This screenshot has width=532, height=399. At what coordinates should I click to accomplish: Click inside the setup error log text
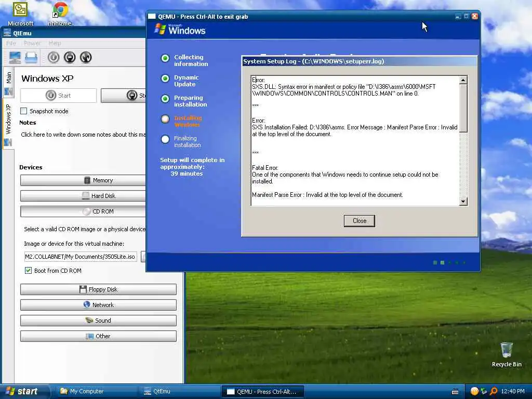(x=355, y=140)
